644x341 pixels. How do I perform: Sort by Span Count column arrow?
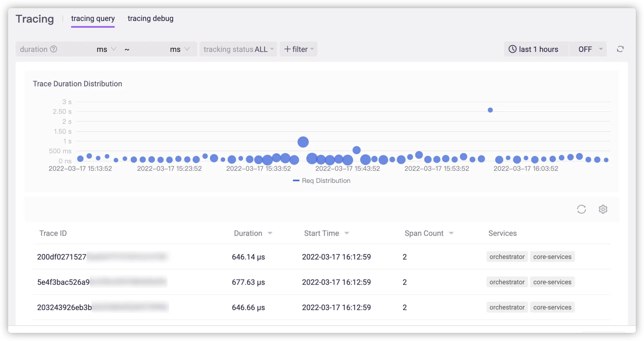point(451,233)
